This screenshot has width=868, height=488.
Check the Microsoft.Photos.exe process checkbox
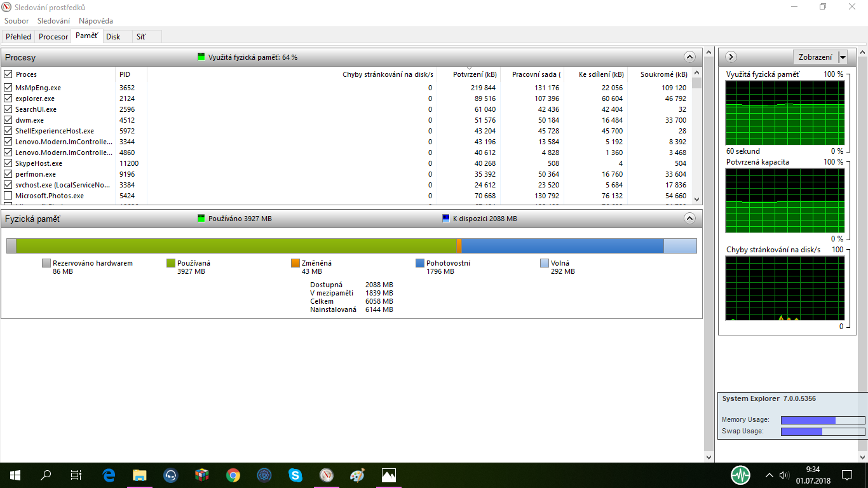pos(8,196)
